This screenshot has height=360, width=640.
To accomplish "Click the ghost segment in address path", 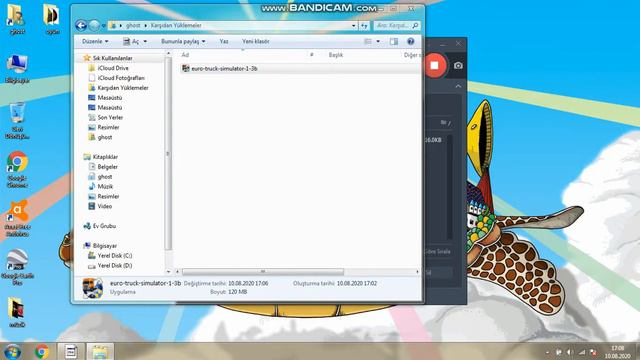I will (x=133, y=26).
